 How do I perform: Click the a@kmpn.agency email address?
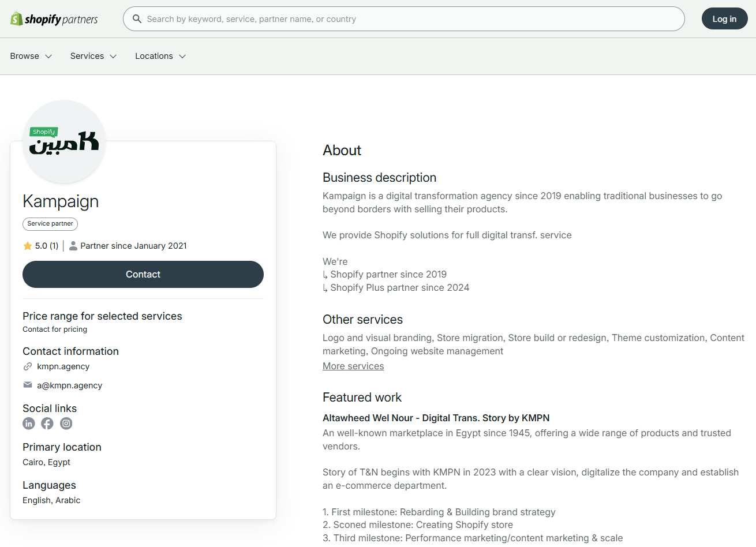[x=70, y=385]
